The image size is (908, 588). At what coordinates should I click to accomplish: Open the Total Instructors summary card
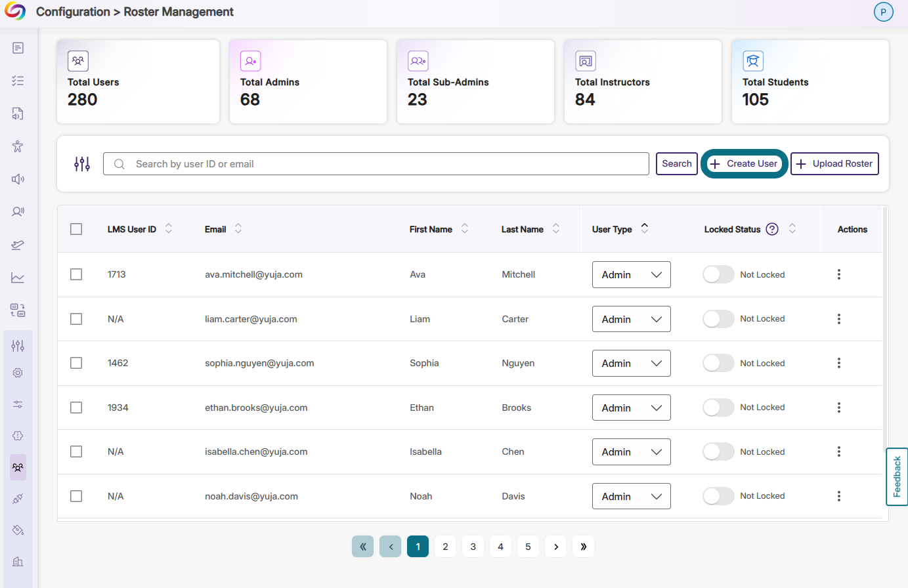(x=643, y=81)
